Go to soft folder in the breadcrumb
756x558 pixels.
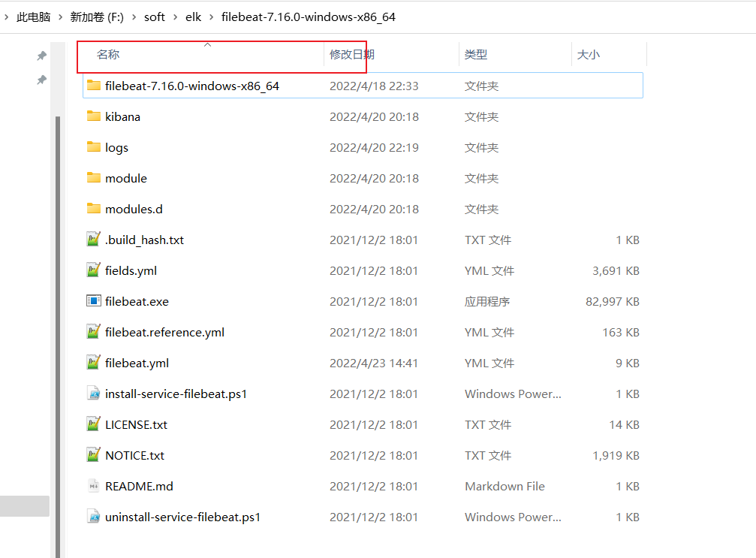click(x=155, y=17)
